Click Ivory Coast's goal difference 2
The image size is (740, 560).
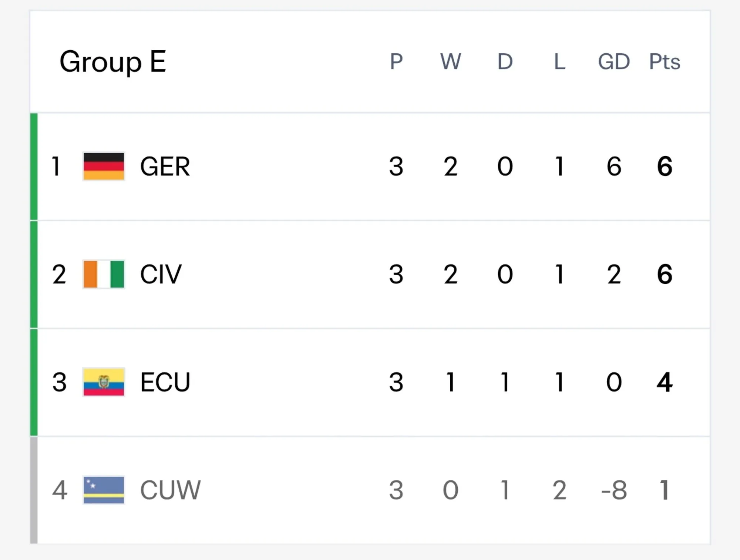pyautogui.click(x=614, y=274)
